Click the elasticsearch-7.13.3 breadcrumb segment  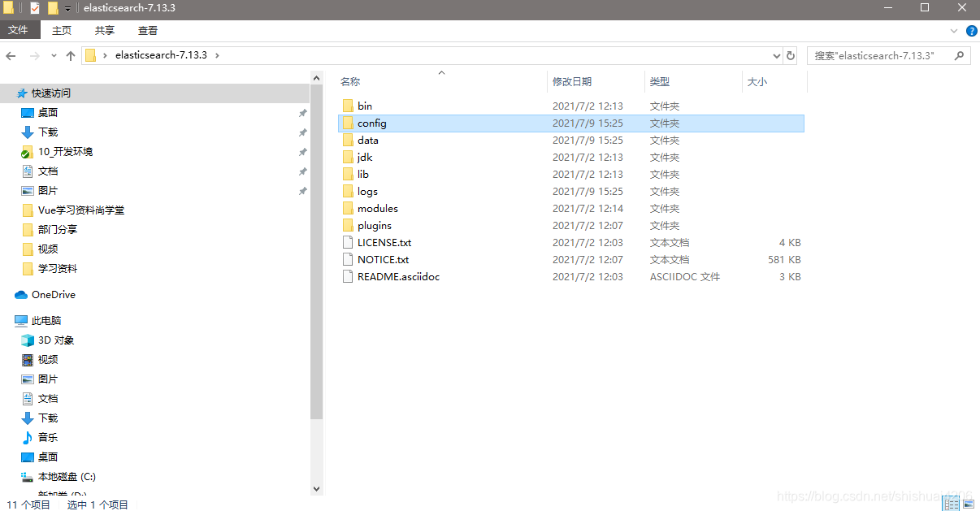click(x=161, y=55)
